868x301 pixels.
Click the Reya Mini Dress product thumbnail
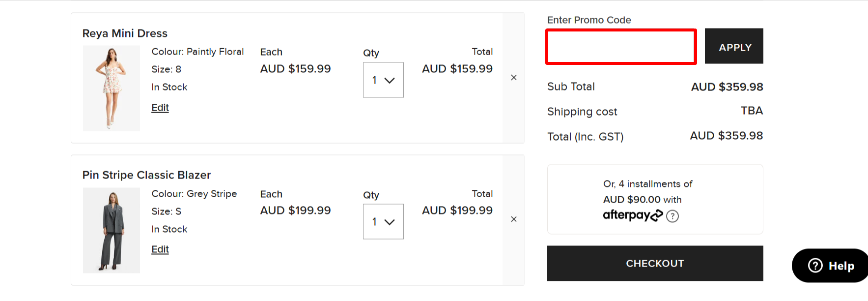pyautogui.click(x=111, y=88)
